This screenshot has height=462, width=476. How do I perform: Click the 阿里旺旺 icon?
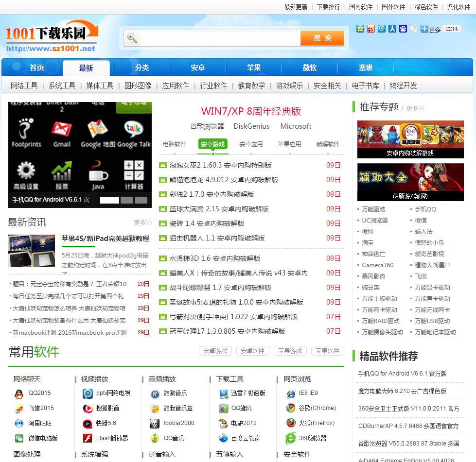tap(19, 424)
